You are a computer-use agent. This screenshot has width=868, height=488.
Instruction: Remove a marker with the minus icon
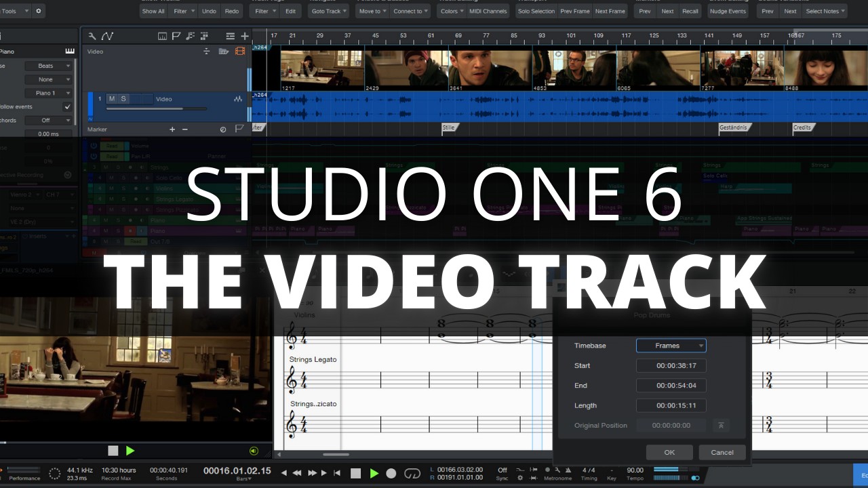tap(185, 129)
